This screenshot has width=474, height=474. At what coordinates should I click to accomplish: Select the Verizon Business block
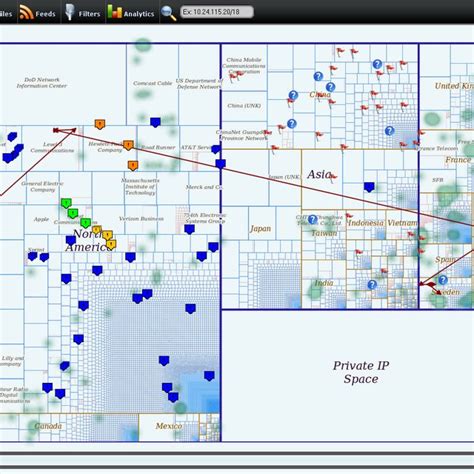(141, 219)
